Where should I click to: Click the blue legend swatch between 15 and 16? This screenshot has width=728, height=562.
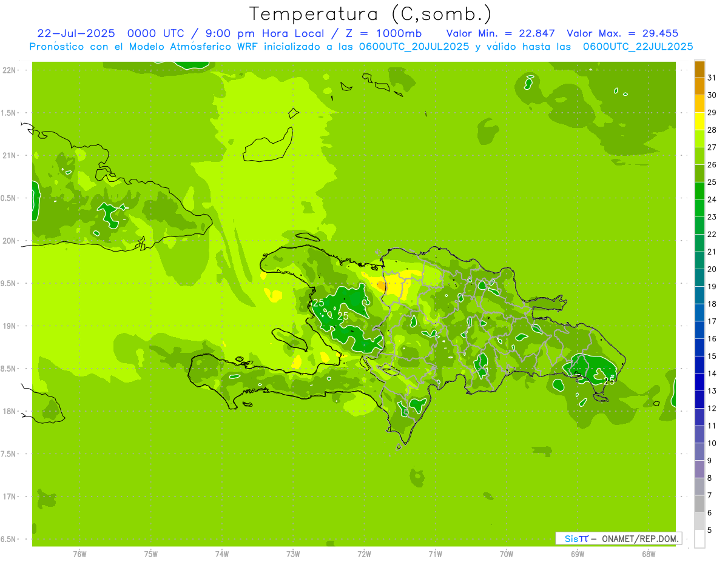pos(699,347)
